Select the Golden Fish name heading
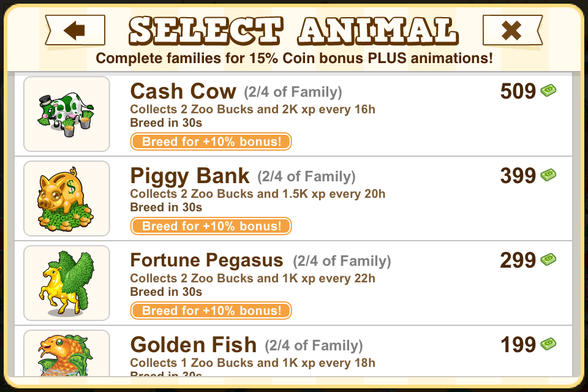 pos(193,345)
